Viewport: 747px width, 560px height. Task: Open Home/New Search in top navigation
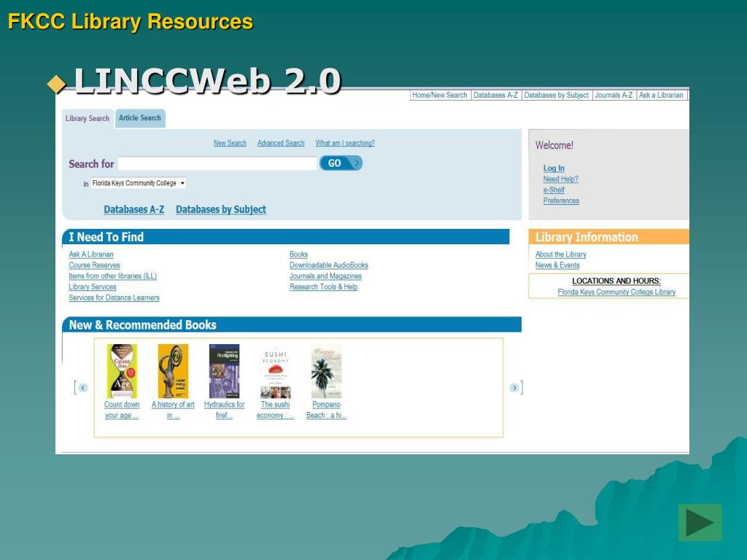click(x=440, y=96)
